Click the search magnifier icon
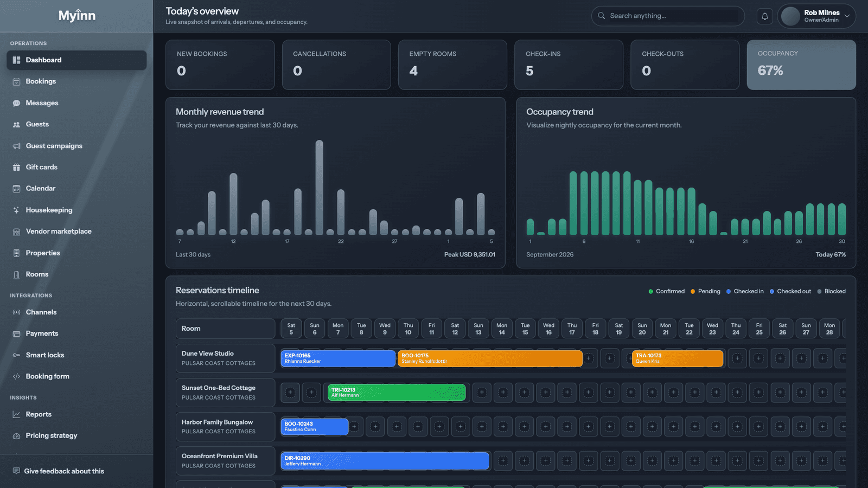Viewport: 868px width, 488px height. tap(601, 16)
